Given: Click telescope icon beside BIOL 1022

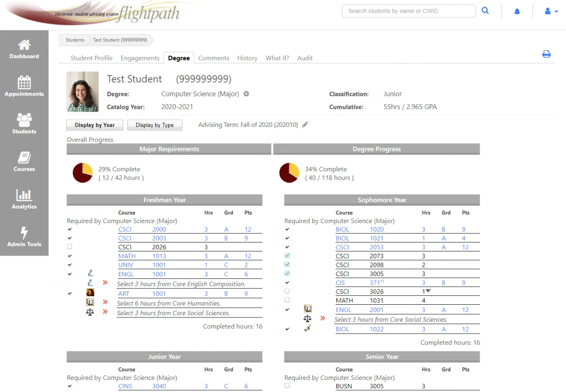Looking at the screenshot, I should [x=308, y=328].
